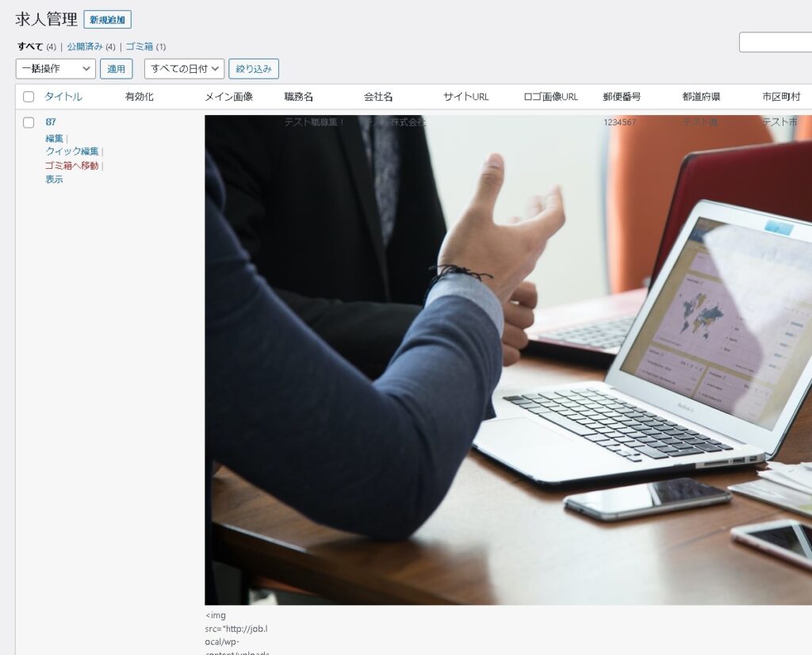Open クイック編集 for post 87
The image size is (812, 655).
(72, 151)
